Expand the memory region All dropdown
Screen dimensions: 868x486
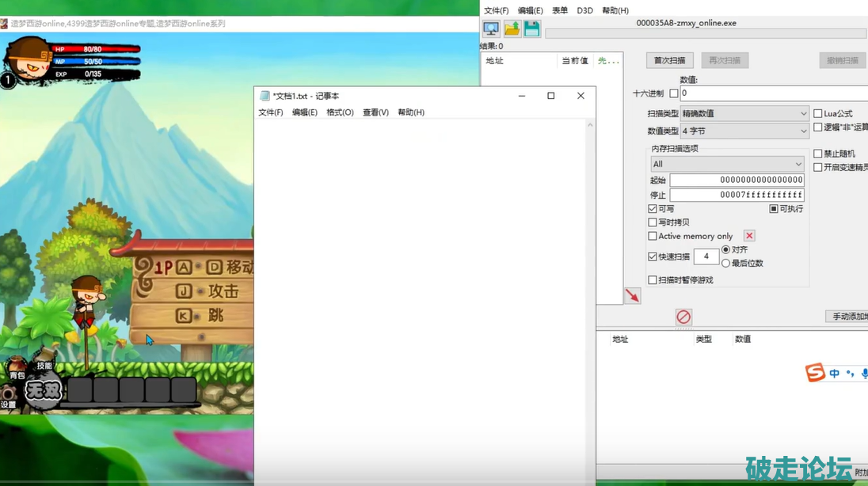click(x=727, y=164)
